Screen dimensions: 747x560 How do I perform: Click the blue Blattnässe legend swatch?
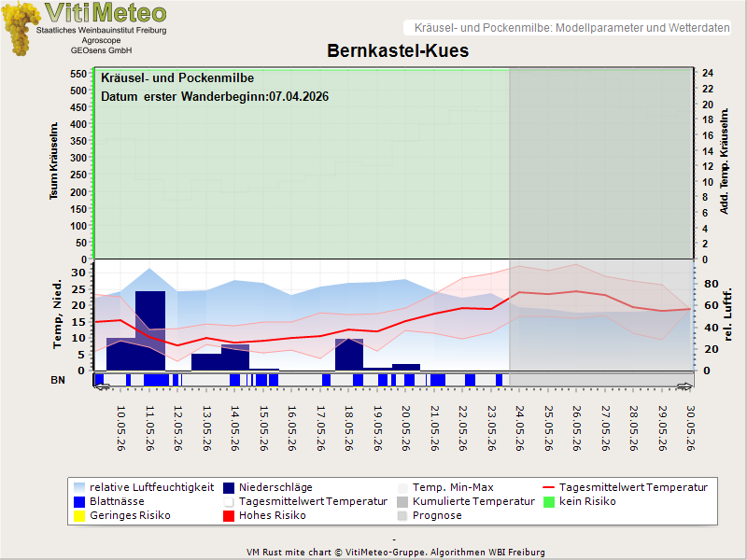pyautogui.click(x=79, y=502)
